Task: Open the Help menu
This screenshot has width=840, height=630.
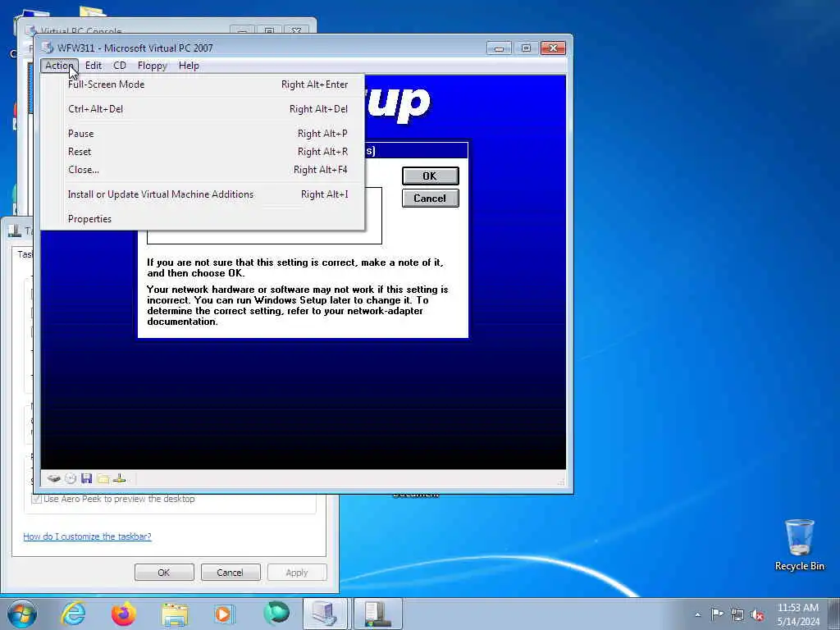Action: pyautogui.click(x=189, y=66)
